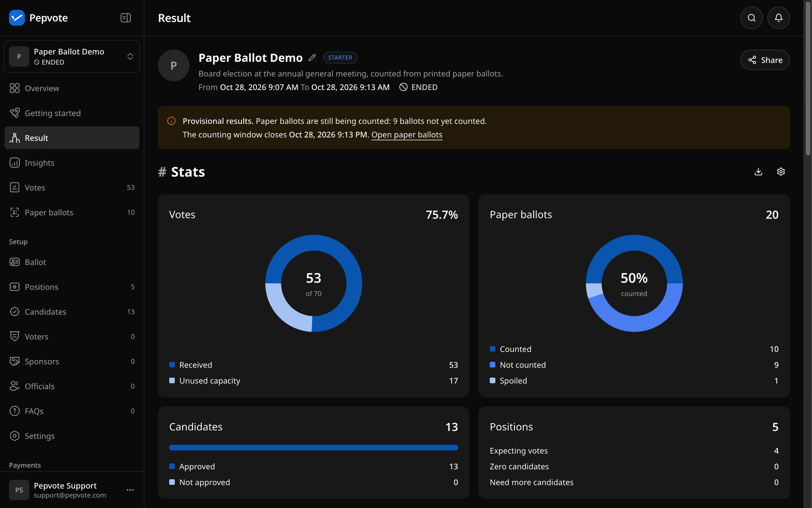Viewport: 812px width, 508px height.
Task: Click the Share button
Action: coord(765,60)
